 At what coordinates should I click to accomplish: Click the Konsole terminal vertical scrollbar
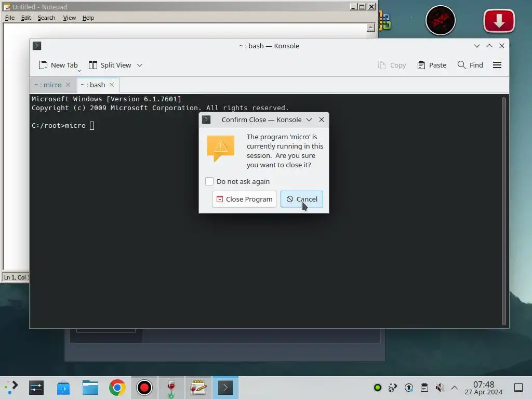(x=504, y=211)
